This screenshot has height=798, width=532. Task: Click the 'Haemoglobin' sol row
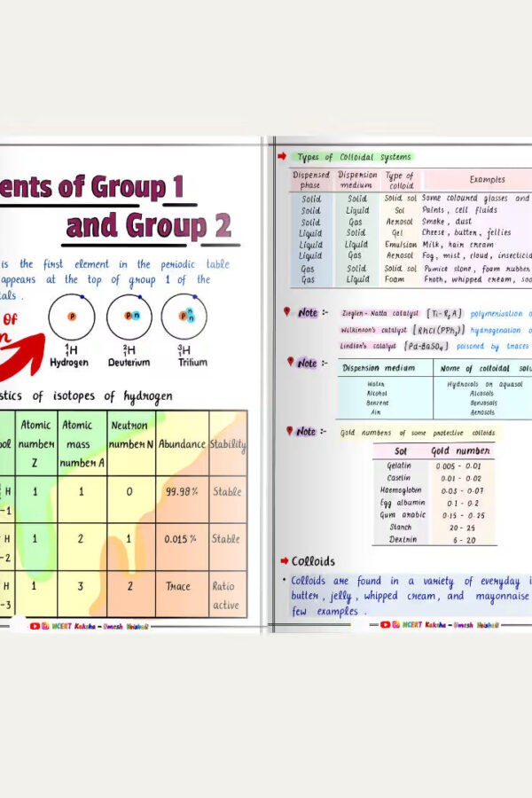(x=401, y=490)
